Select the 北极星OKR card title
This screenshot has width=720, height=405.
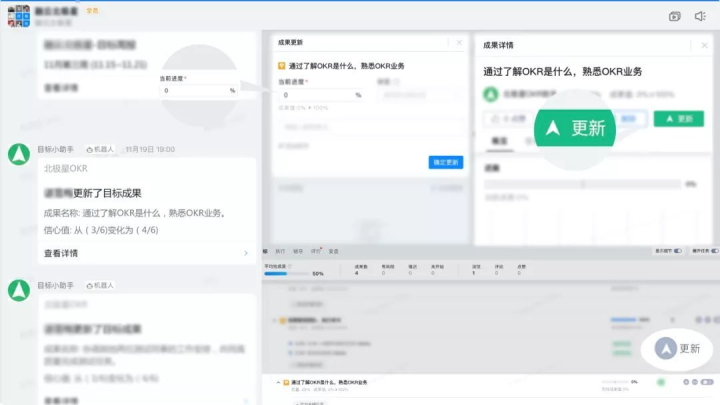(x=66, y=169)
